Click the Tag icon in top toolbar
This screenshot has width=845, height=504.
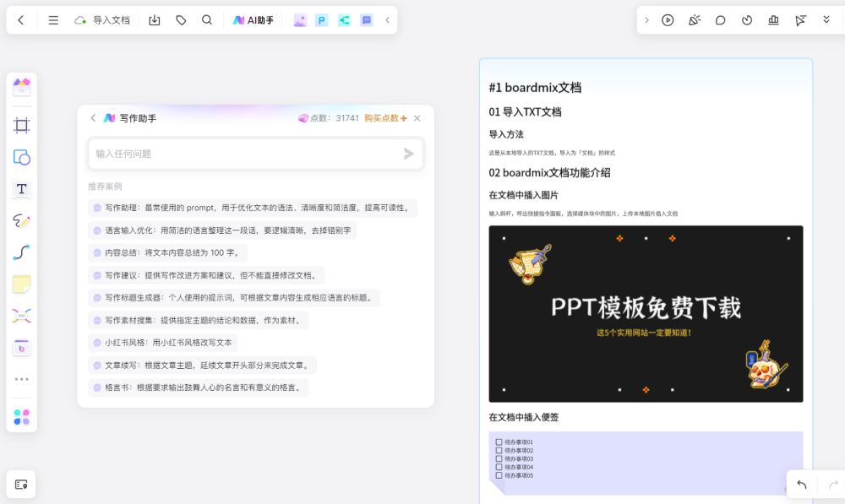click(x=181, y=20)
